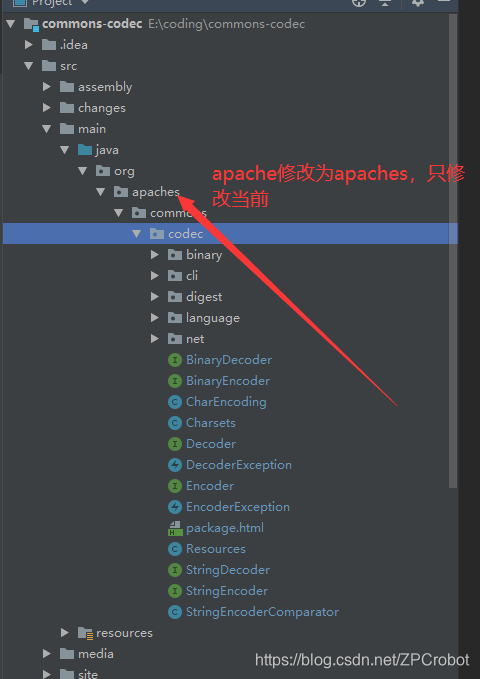Click the org package folder icon
The image size is (480, 679).
click(x=103, y=171)
